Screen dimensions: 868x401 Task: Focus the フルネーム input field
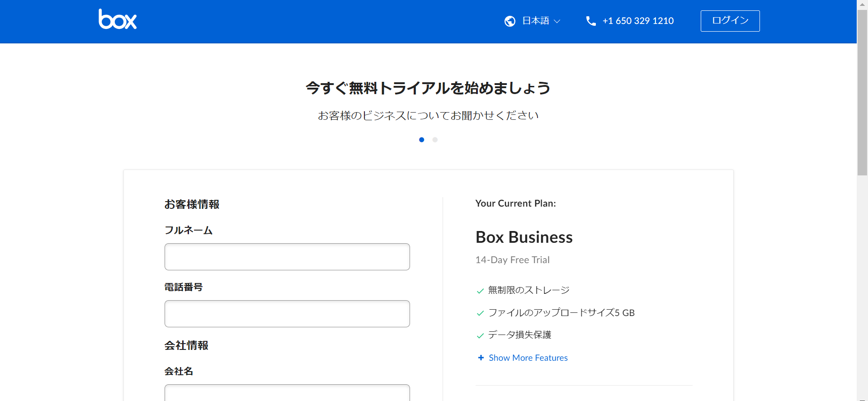point(287,257)
